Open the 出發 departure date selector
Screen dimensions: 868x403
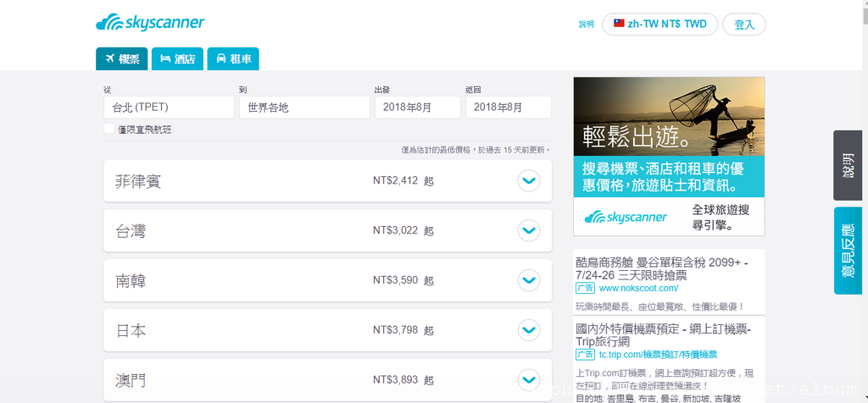[417, 108]
